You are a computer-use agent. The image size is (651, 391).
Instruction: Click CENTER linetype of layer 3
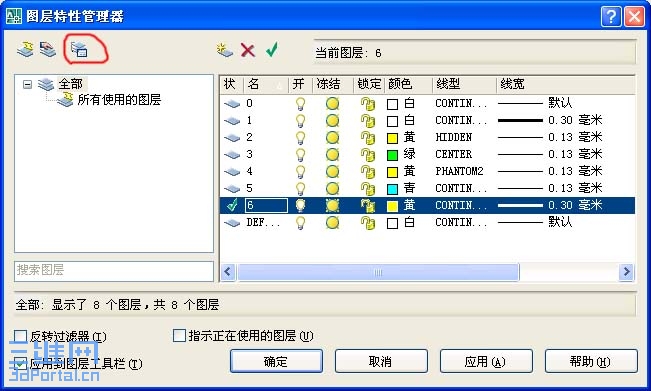click(453, 154)
